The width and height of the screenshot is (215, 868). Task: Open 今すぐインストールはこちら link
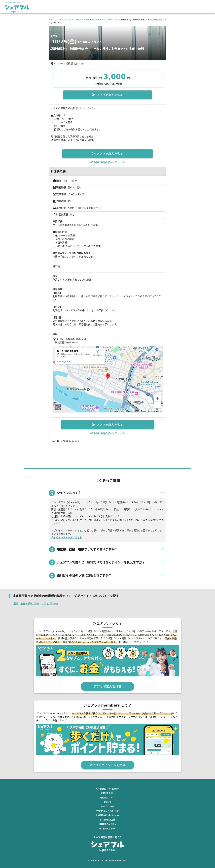point(66,538)
